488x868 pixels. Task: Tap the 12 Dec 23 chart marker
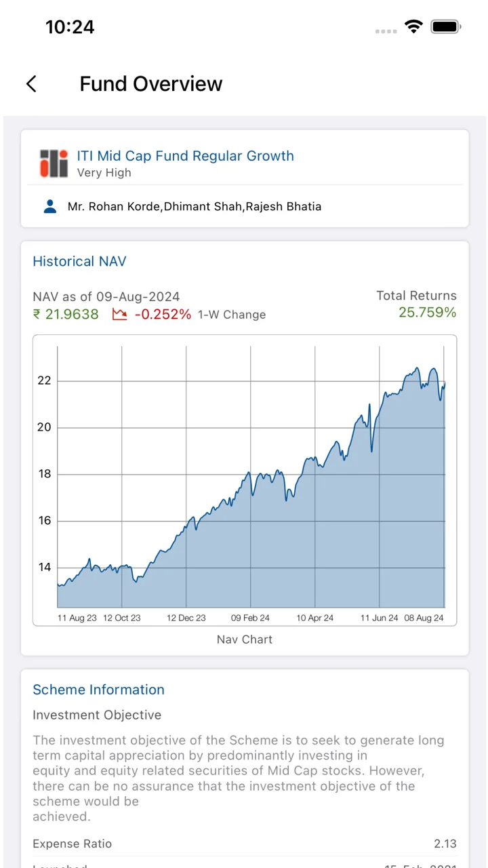[186, 618]
